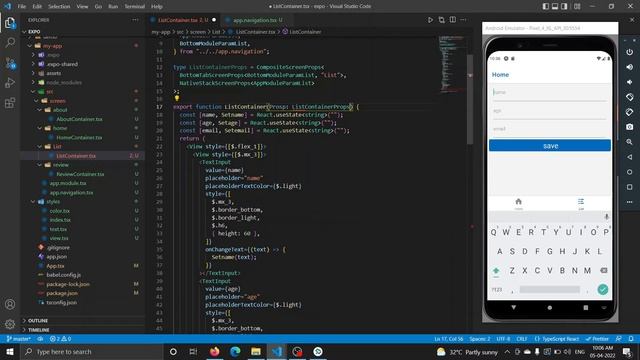Collapse the about folder
This screenshot has height=360, width=640.
(x=82, y=110)
